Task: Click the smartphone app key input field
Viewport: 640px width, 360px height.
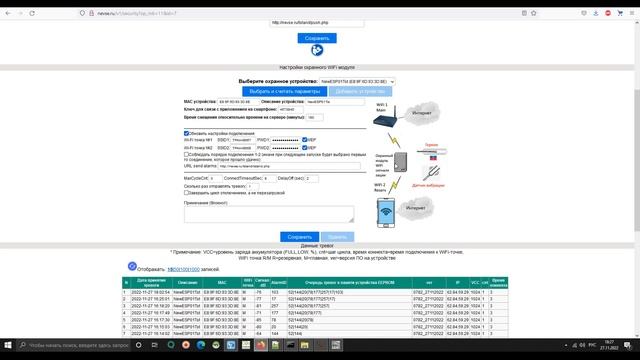Action: (291, 109)
